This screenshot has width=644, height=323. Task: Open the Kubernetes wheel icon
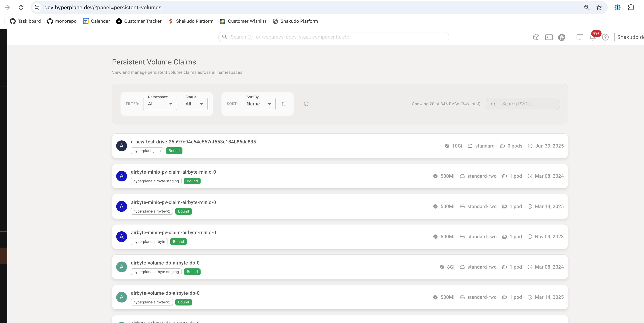(x=562, y=37)
